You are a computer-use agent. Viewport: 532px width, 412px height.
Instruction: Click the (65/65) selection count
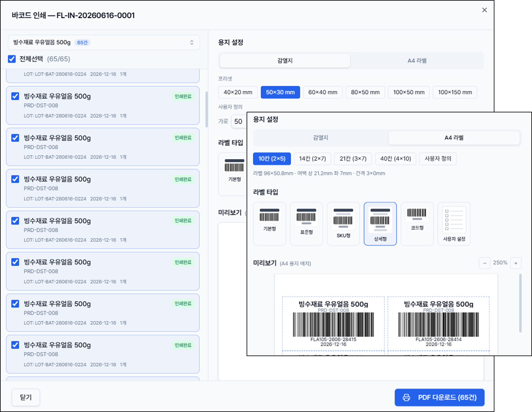(x=58, y=59)
